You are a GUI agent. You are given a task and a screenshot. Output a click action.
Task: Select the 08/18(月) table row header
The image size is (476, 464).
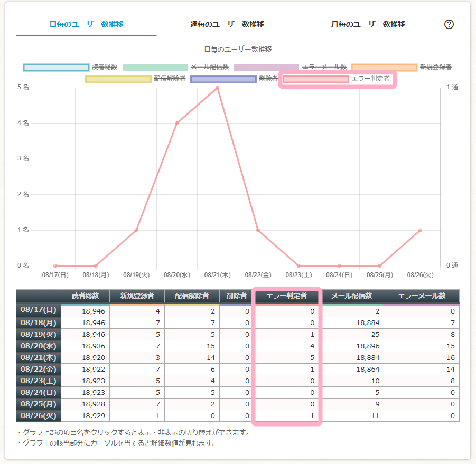pyautogui.click(x=39, y=323)
